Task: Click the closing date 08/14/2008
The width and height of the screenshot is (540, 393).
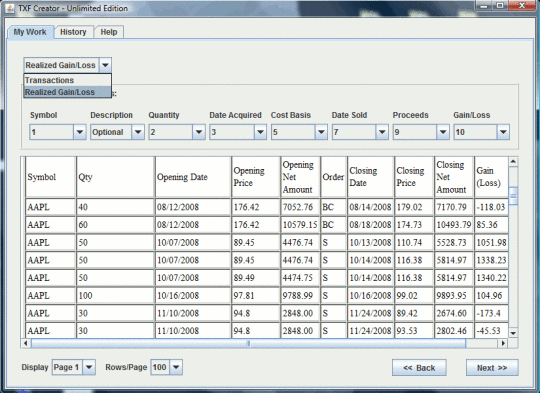Action: tap(371, 207)
